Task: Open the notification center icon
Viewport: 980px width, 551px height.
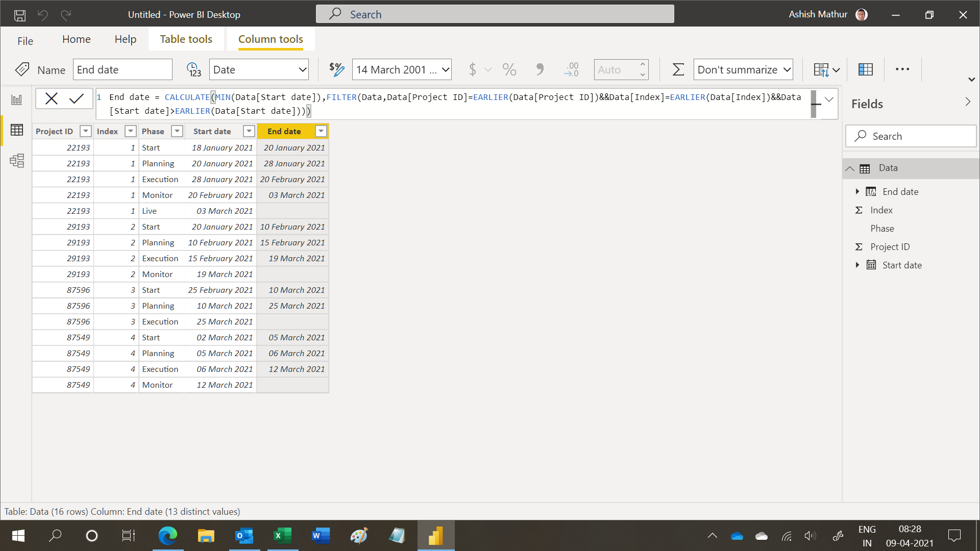Action: point(954,536)
